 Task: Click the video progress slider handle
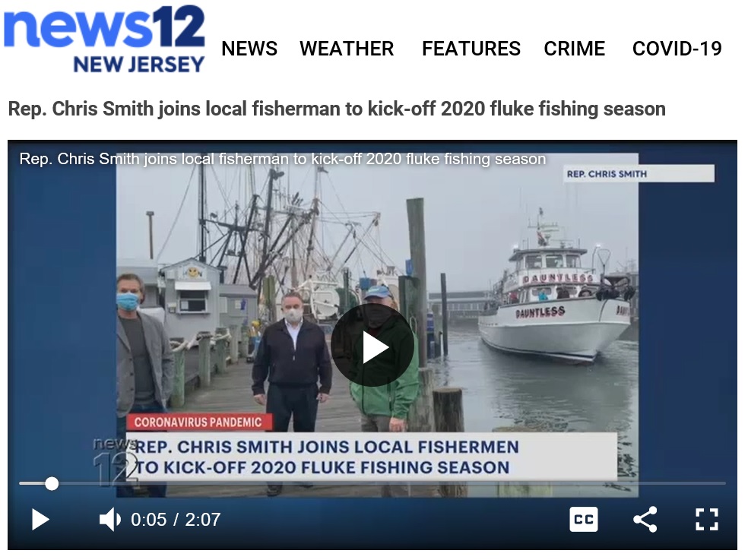pos(52,484)
